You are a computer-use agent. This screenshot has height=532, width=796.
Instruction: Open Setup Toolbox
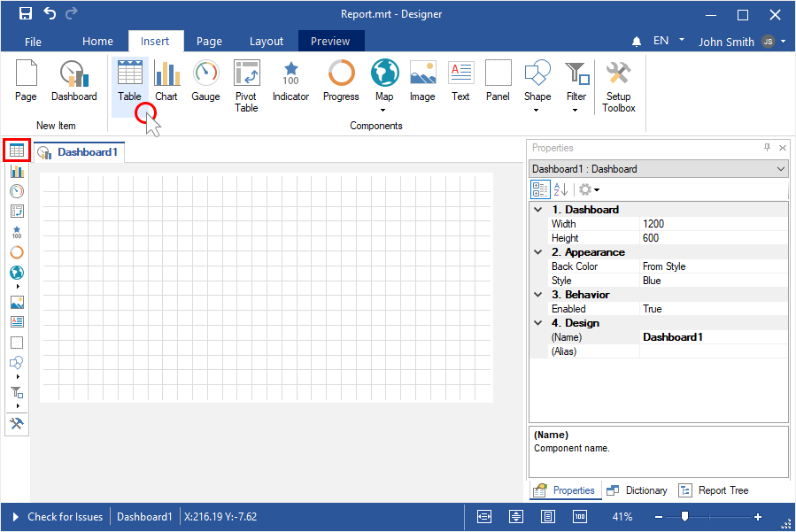619,85
